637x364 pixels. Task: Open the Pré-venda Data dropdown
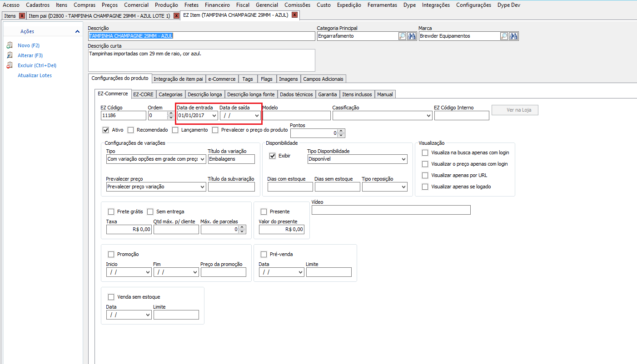pos(301,272)
